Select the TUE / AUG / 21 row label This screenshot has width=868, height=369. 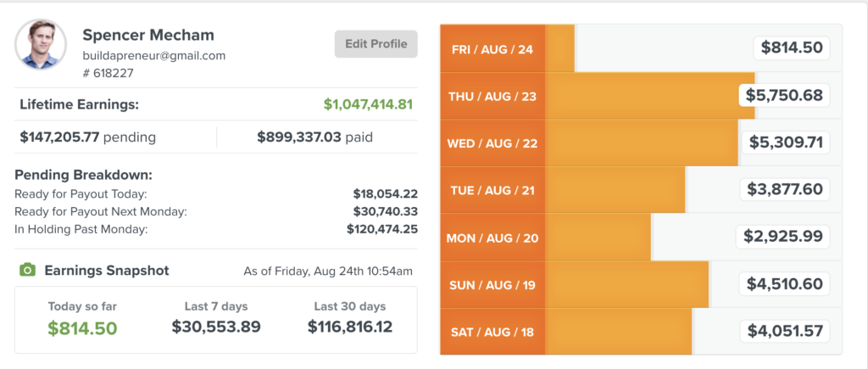click(x=492, y=190)
